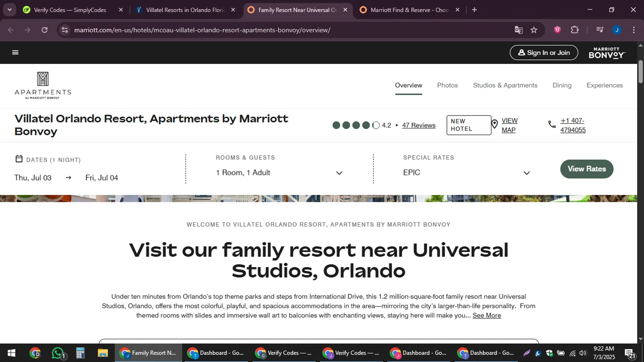Click the calendar icon next to Dates
Viewport: 644px width, 362px height.
coord(19,159)
